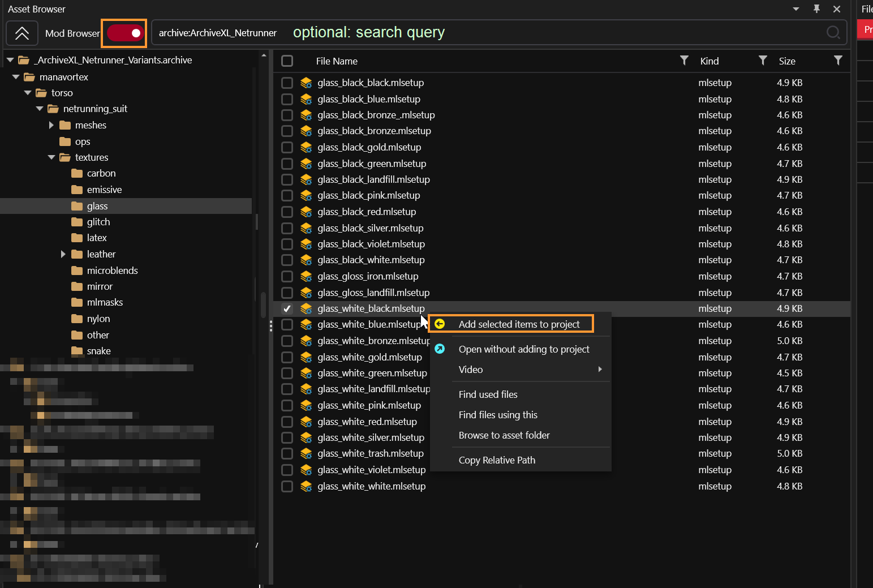
Task: Collapse the textures folder
Action: (x=51, y=157)
